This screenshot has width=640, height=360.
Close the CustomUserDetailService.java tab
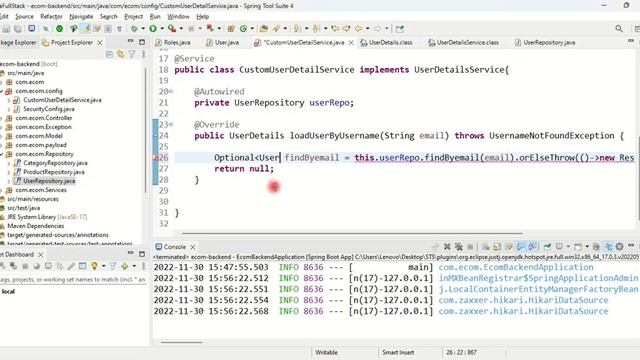351,43
